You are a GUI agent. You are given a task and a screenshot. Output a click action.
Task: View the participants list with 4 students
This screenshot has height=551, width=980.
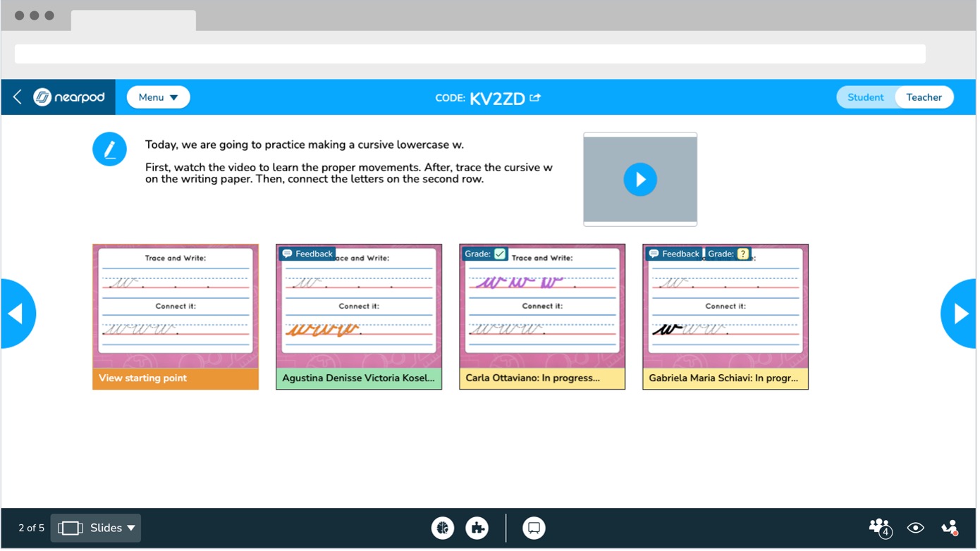[881, 528]
